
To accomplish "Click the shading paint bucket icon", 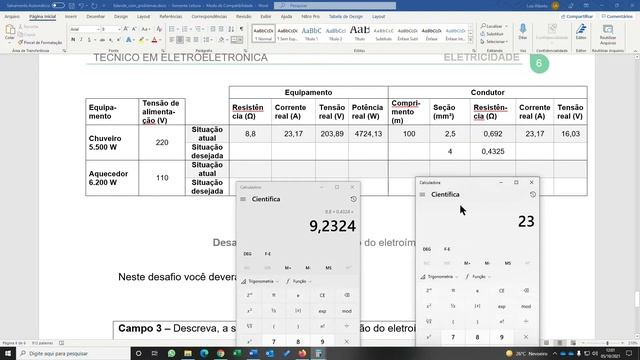I will coord(221,40).
